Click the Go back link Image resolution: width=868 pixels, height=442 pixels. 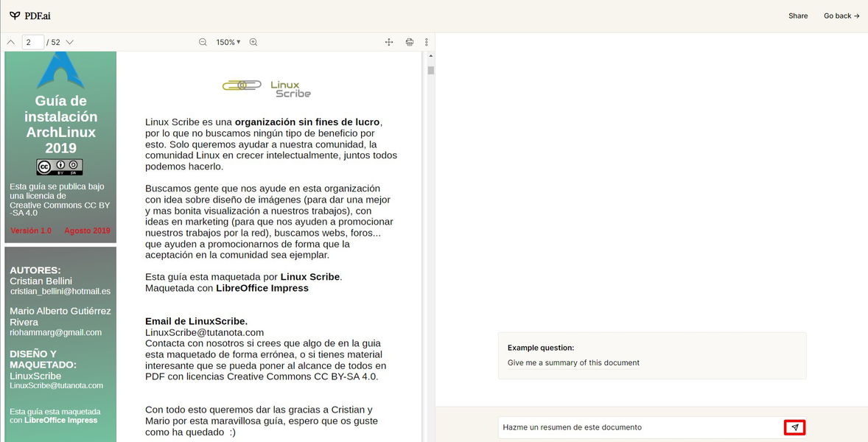[x=841, y=15]
